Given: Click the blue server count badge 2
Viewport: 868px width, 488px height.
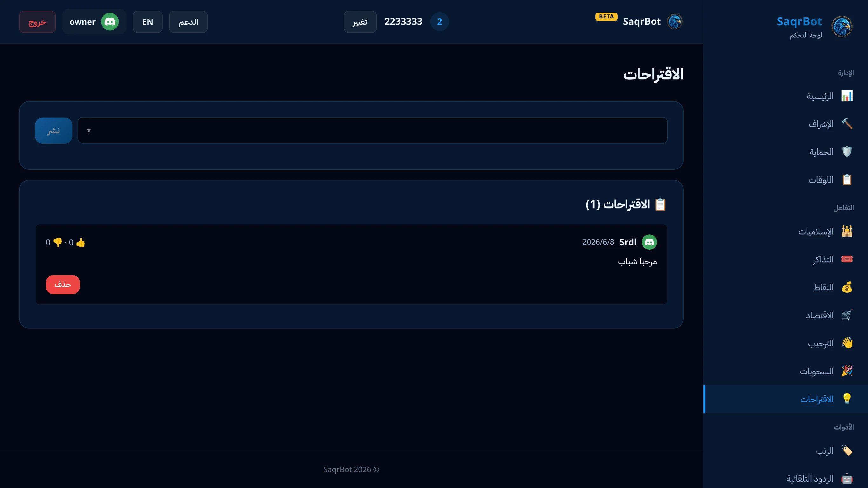Looking at the screenshot, I should 439,22.
